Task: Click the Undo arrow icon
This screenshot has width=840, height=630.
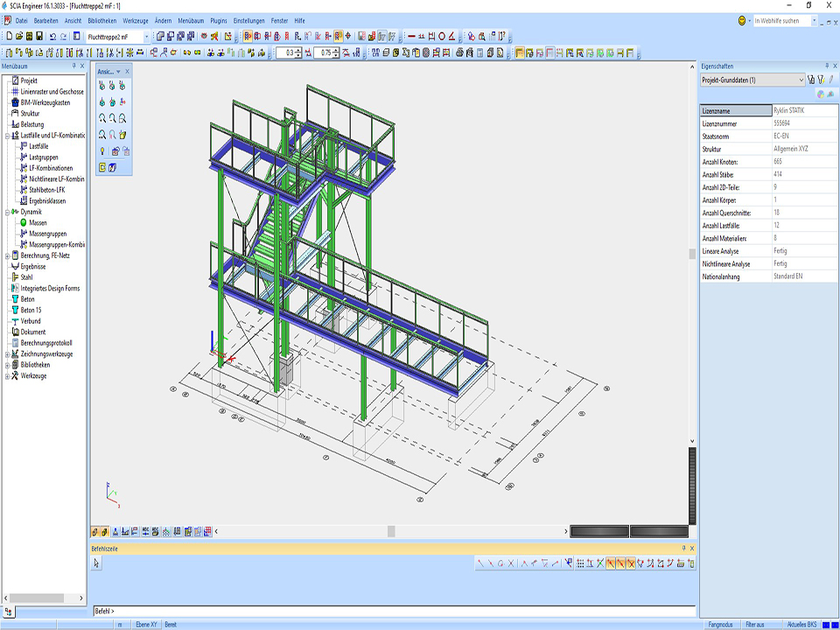Action: click(x=52, y=37)
